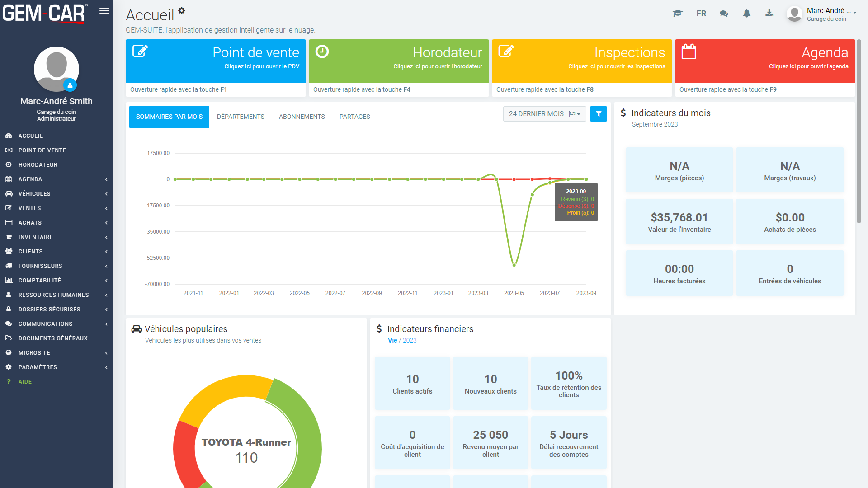
Task: Click the Microsite globe sidebar icon
Action: pos(9,352)
